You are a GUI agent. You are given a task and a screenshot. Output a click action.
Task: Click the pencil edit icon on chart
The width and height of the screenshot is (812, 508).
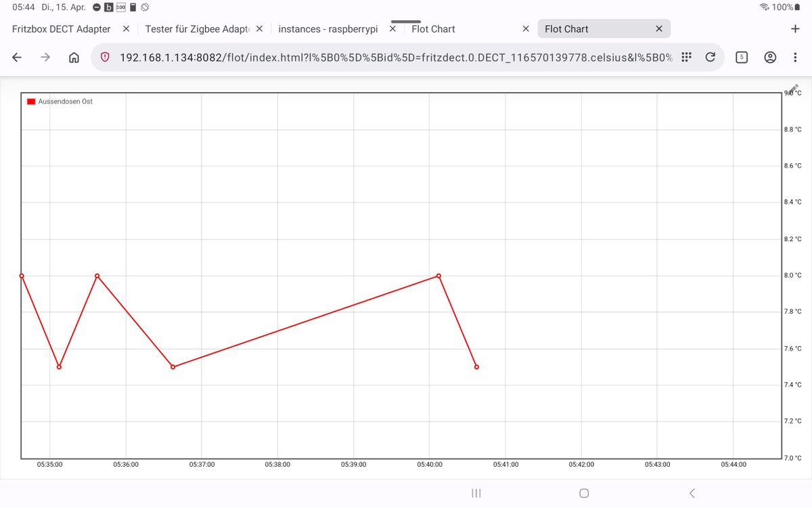793,89
